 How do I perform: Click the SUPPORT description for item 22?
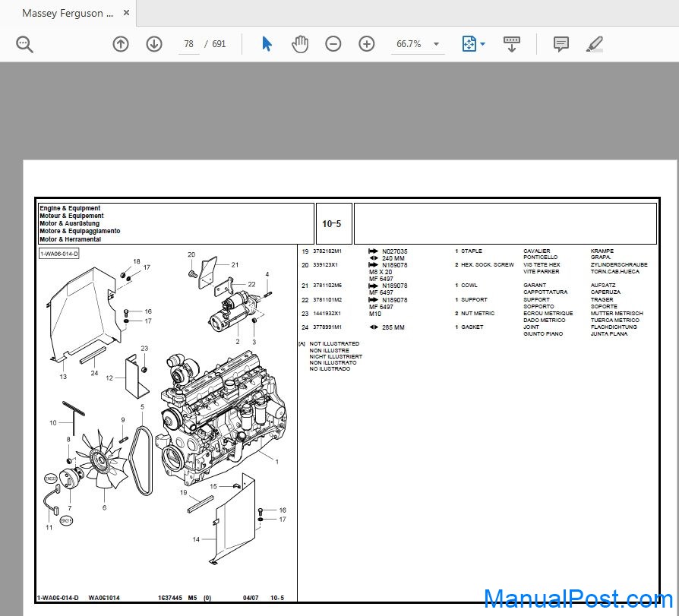pos(474,300)
